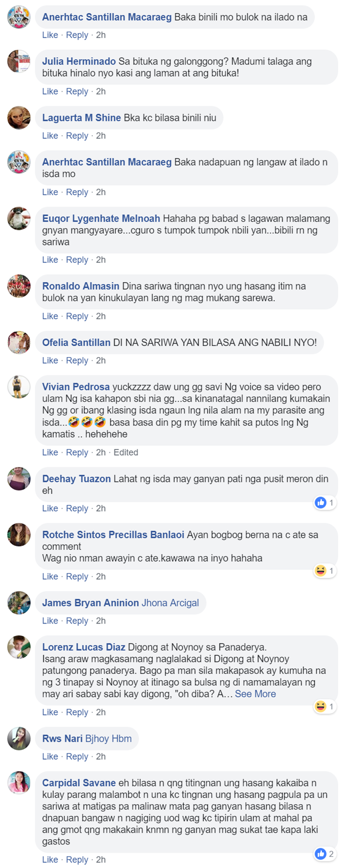The height and width of the screenshot is (868, 359).
Task: Reply to James Bryan Aninion's comment
Action: click(77, 621)
